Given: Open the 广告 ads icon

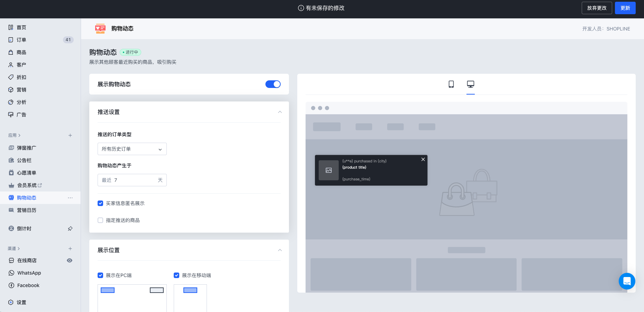Looking at the screenshot, I should [11, 115].
